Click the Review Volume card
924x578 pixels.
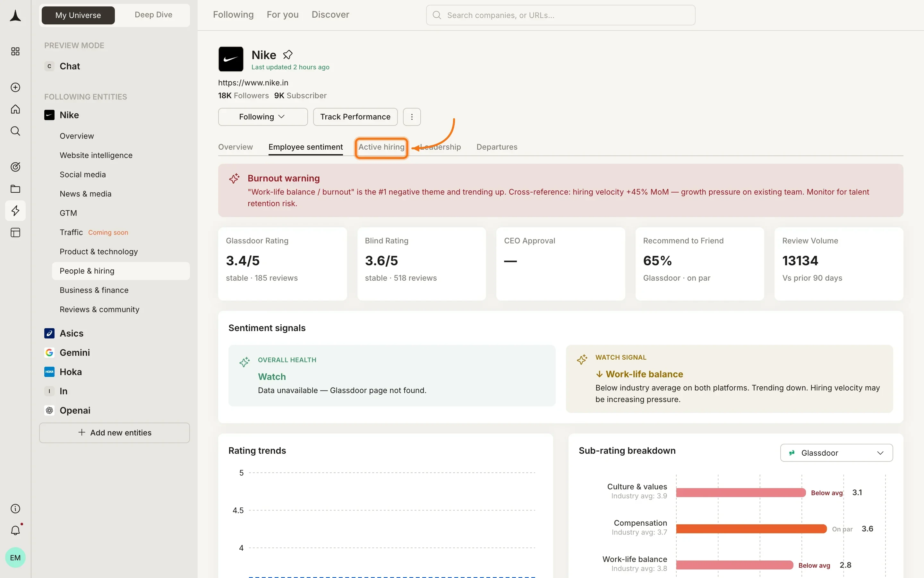[x=839, y=264]
